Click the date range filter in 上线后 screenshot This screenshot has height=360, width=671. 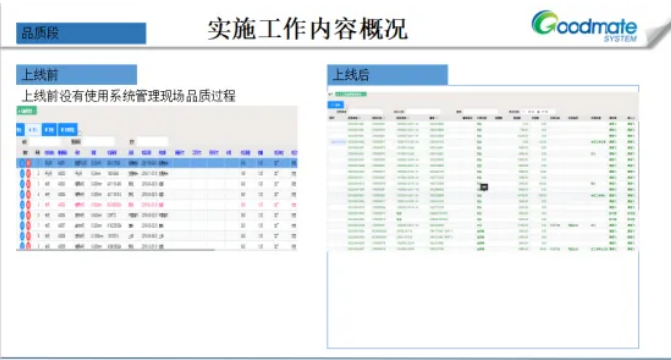(538, 112)
